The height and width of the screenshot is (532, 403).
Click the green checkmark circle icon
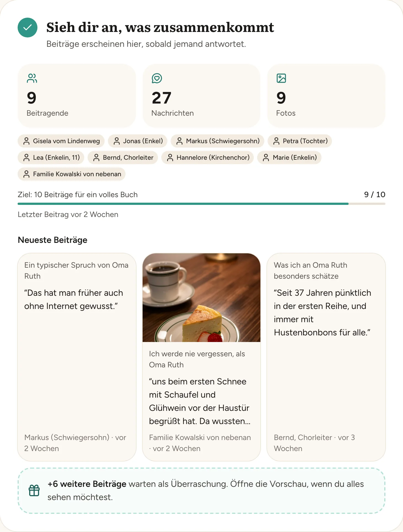point(28,28)
